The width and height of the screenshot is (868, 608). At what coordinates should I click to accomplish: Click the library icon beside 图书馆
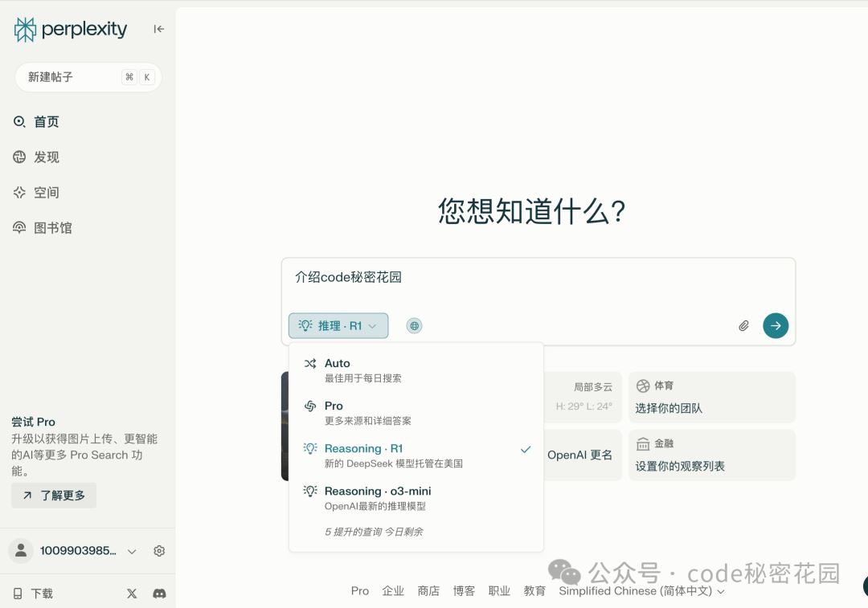[19, 227]
